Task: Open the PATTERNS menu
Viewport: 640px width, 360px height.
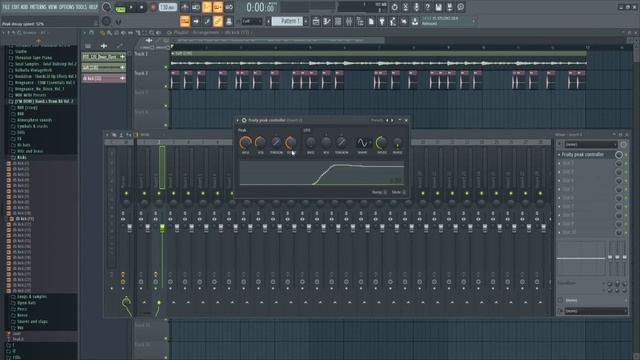Action: pyautogui.click(x=38, y=7)
